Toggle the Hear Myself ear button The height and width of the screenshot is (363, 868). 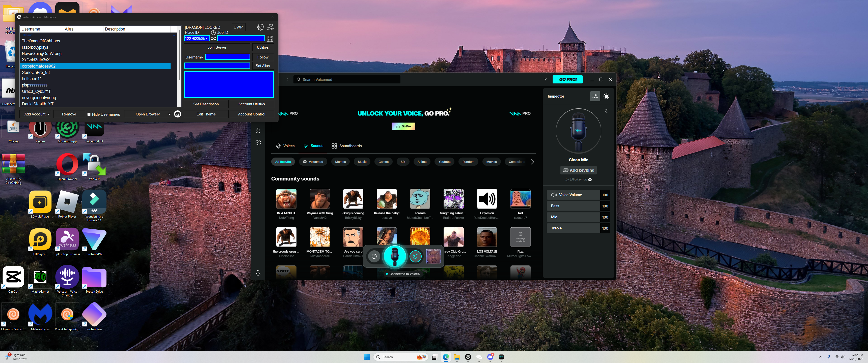[416, 257]
